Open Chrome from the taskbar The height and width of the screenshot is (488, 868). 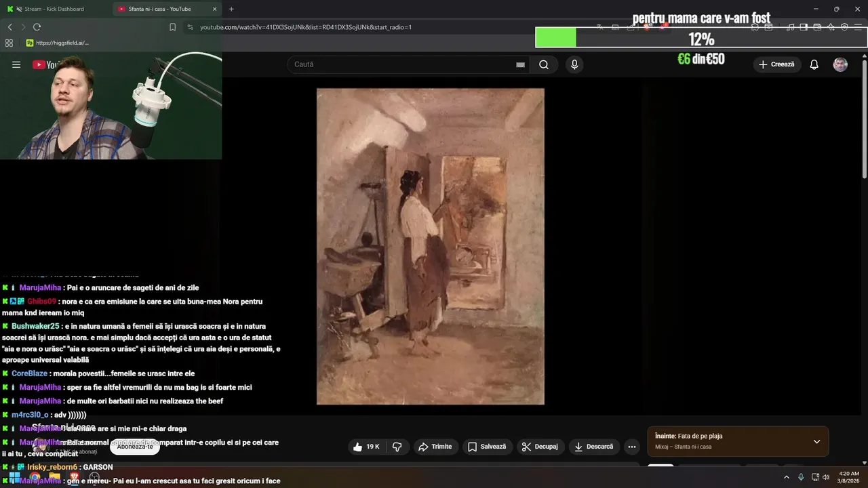[35, 477]
